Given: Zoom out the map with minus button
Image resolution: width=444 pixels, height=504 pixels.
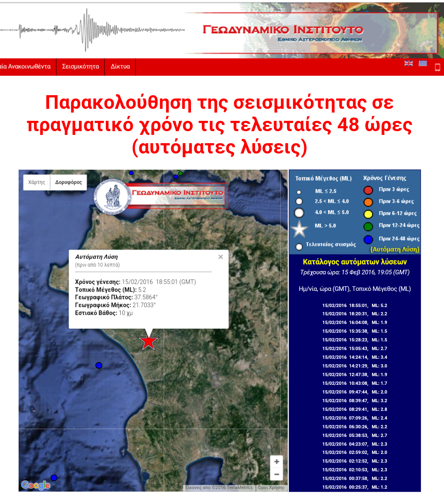Looking at the screenshot, I should 277,474.
